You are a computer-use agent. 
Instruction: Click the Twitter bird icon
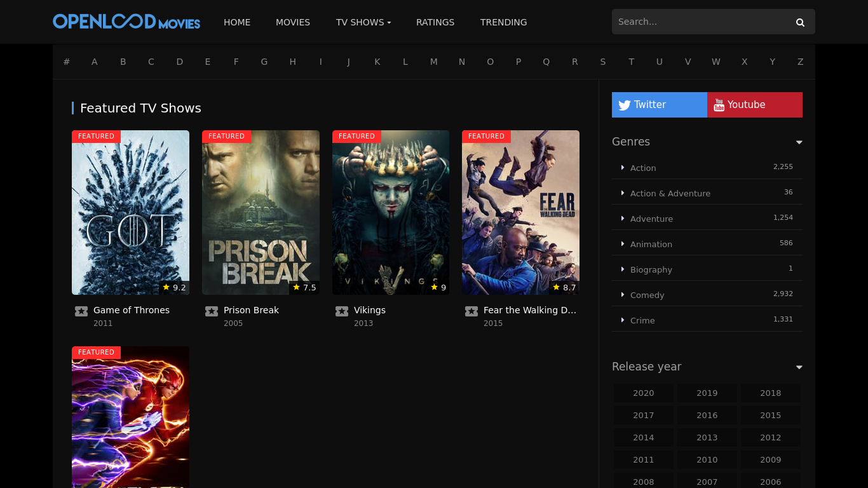624,105
